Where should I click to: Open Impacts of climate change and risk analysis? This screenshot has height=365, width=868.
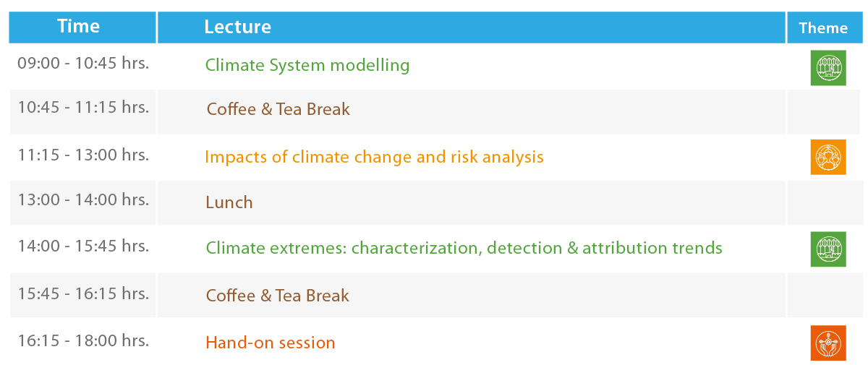(374, 157)
